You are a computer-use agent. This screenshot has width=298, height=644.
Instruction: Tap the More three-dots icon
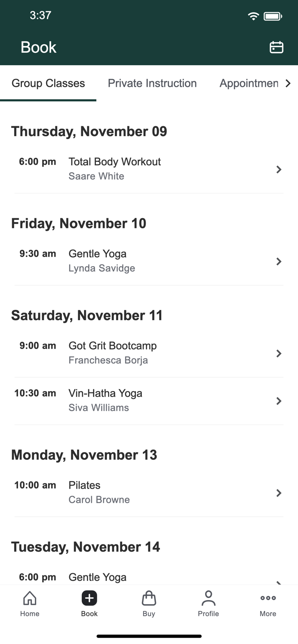pos(268,598)
